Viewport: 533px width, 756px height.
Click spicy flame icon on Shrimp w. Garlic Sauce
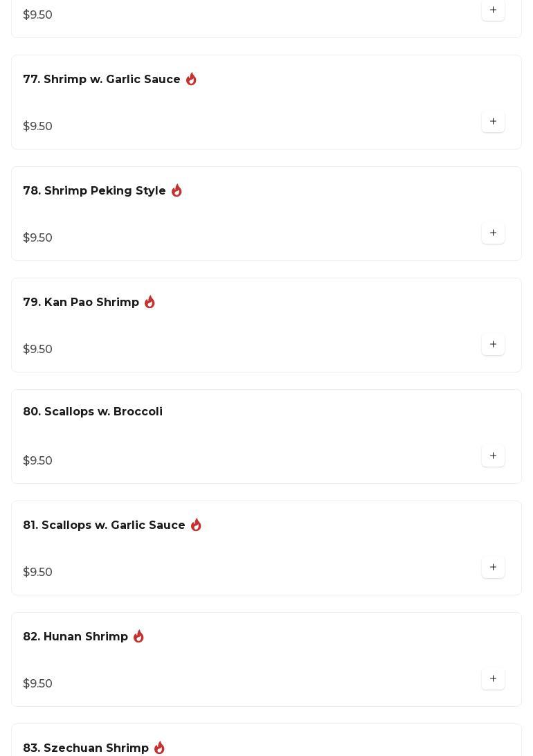(x=192, y=80)
